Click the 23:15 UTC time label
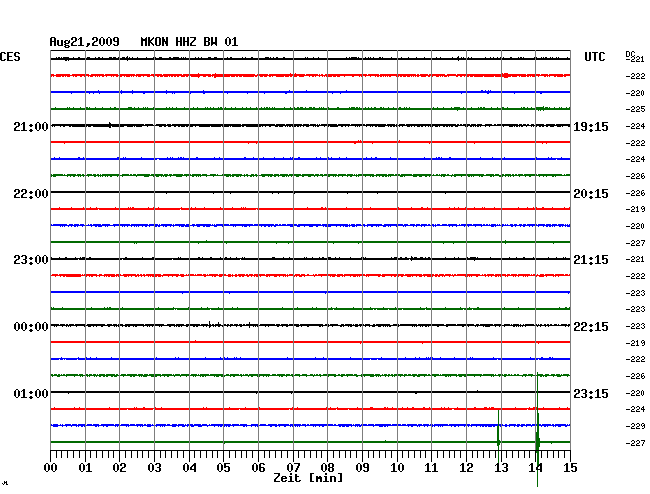This screenshot has height=494, width=650. coord(591,393)
